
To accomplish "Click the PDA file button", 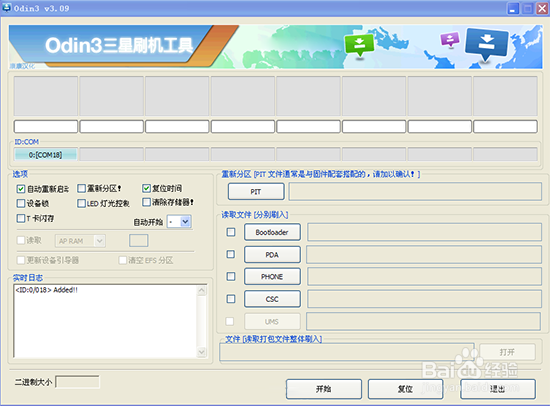I will (x=272, y=254).
